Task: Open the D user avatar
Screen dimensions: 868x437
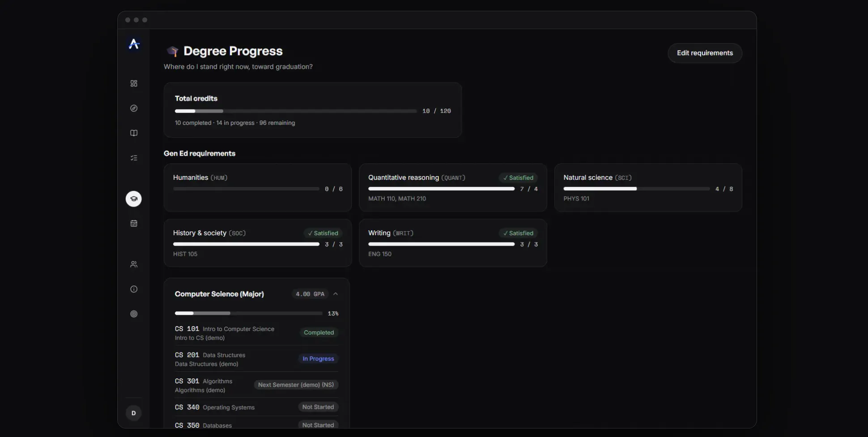Action: (133, 413)
